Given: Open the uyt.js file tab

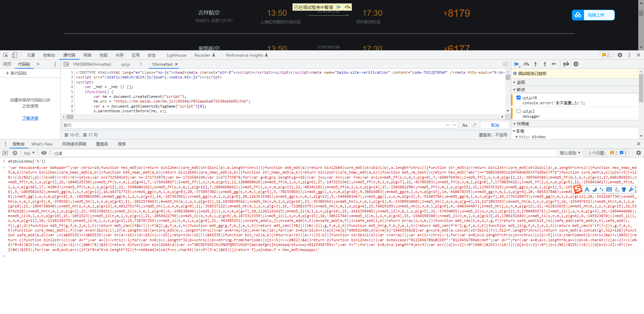Looking at the screenshot, I should coord(125,64).
